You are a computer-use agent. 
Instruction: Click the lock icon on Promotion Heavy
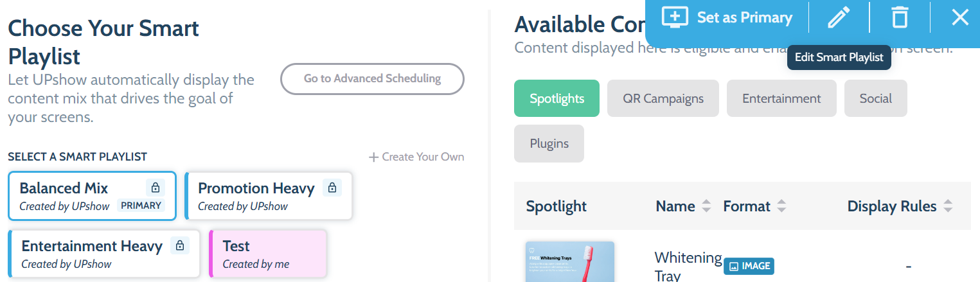(332, 188)
